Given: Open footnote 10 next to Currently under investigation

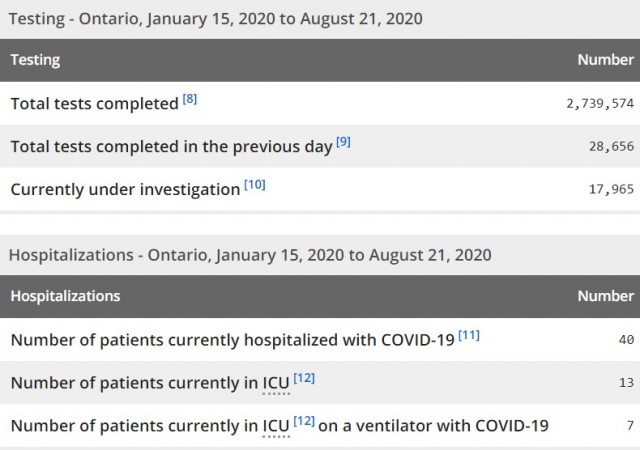Looking at the screenshot, I should click(256, 185).
